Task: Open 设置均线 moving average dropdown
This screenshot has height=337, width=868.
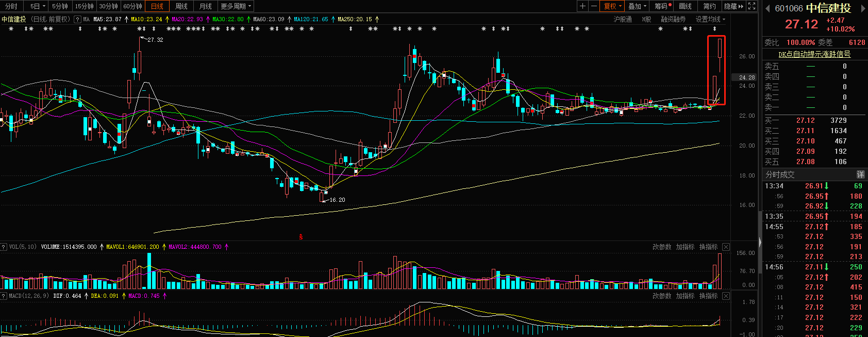Action: pyautogui.click(x=710, y=19)
